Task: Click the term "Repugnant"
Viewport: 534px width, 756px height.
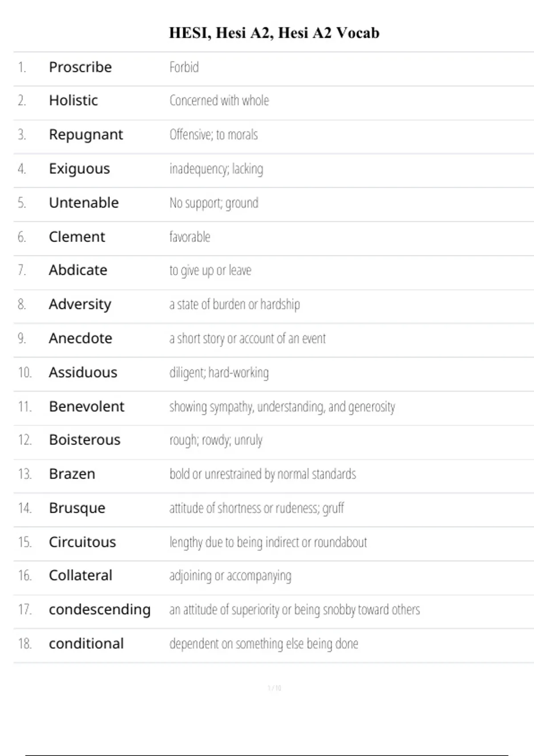Action: click(86, 134)
